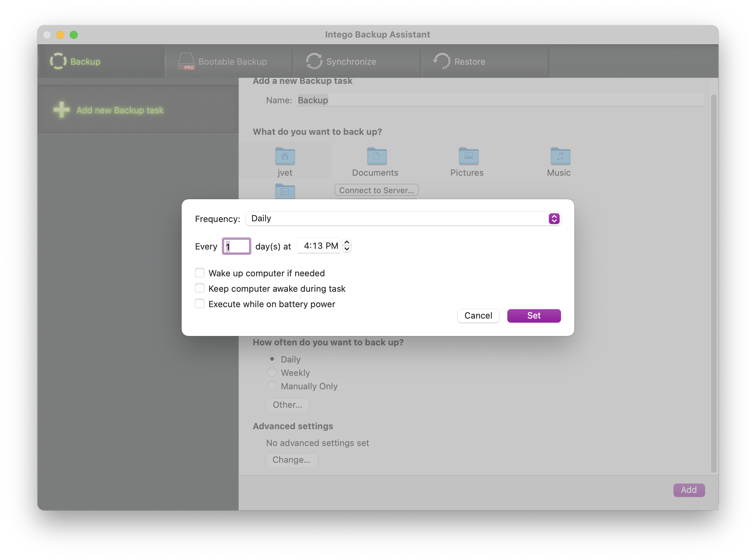Choose Manually Only radio option

tap(272, 386)
